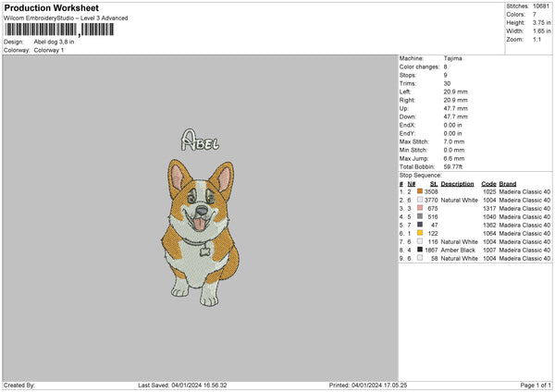555x392 pixels.
Task: Click the Abel lettering above the dog
Action: point(200,141)
